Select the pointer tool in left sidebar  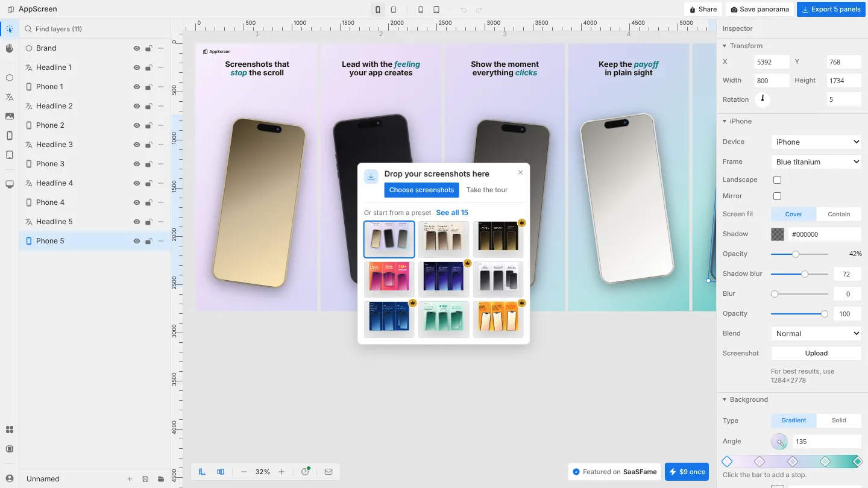click(x=9, y=29)
